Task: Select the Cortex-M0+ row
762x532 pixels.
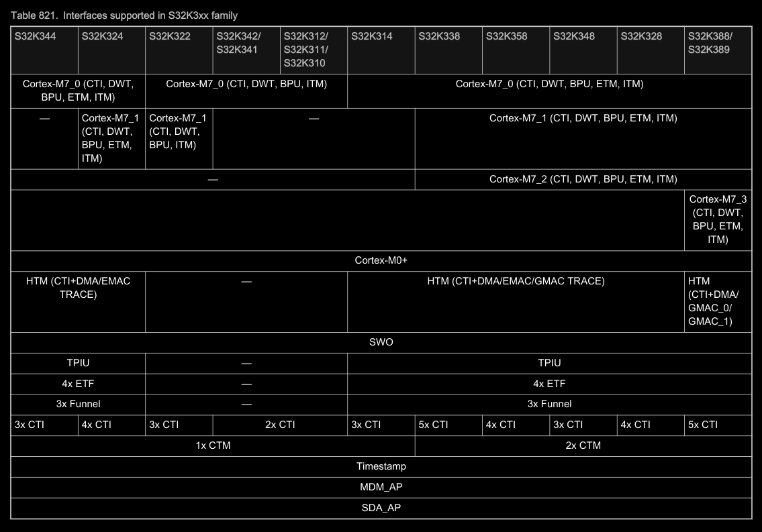Action: coord(381,260)
